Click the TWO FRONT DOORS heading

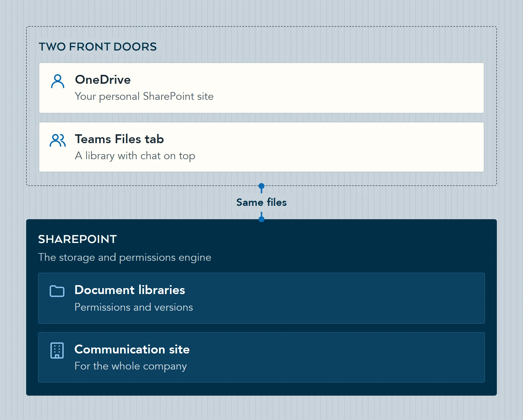pos(98,47)
